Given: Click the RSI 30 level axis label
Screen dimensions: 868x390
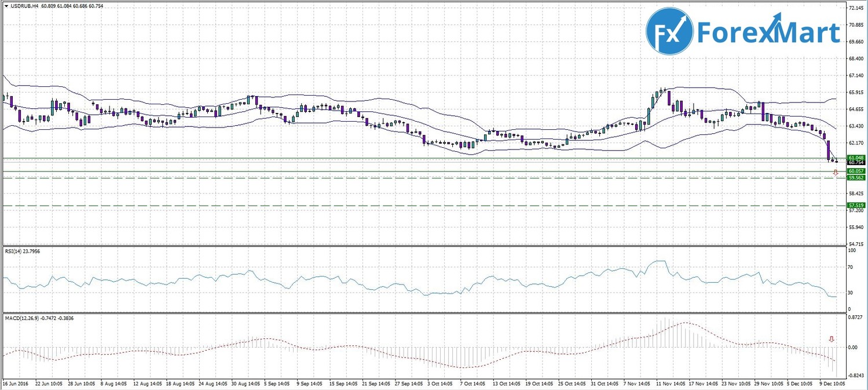Looking at the screenshot, I should 851,293.
